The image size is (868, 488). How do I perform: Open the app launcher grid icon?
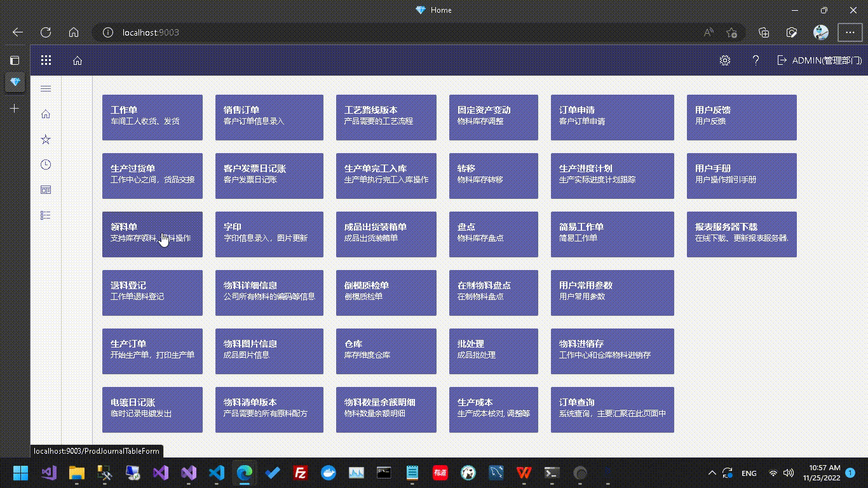46,60
